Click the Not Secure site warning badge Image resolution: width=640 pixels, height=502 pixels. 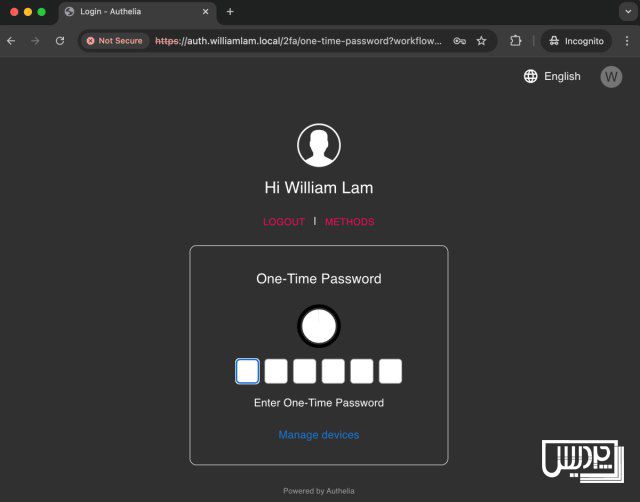[115, 41]
